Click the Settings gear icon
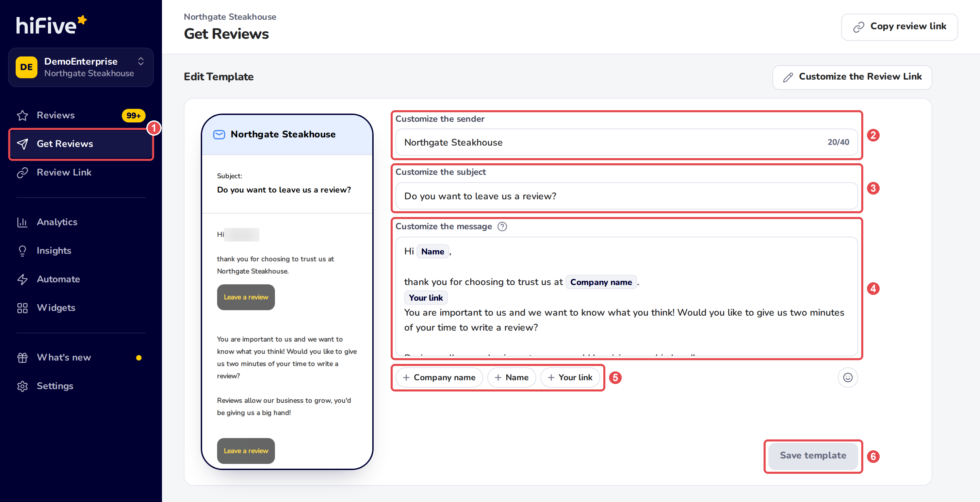 pos(22,386)
